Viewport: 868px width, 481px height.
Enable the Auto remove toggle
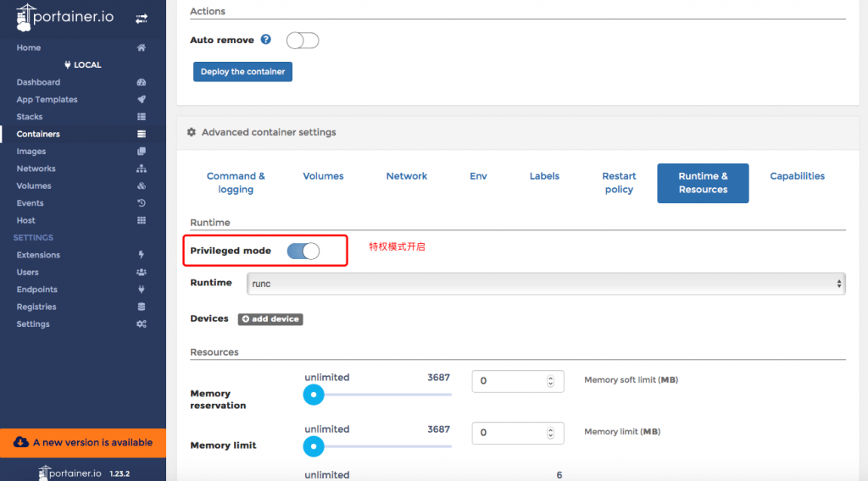303,41
